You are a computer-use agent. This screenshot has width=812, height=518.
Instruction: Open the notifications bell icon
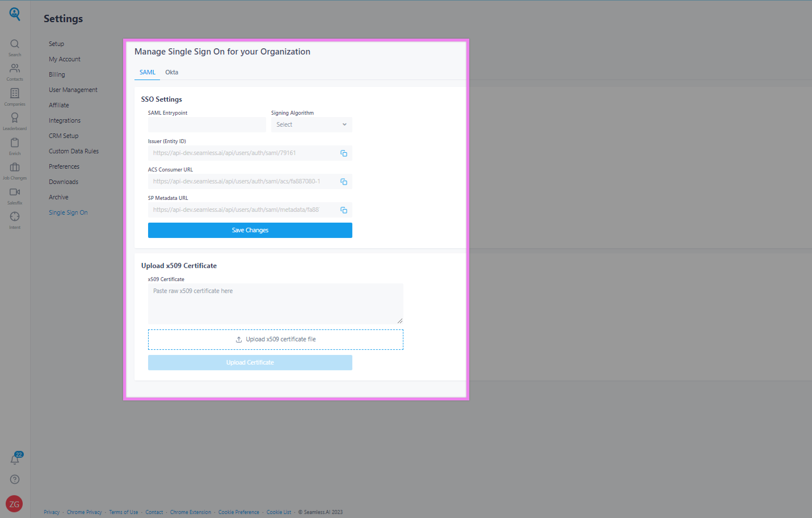click(15, 459)
